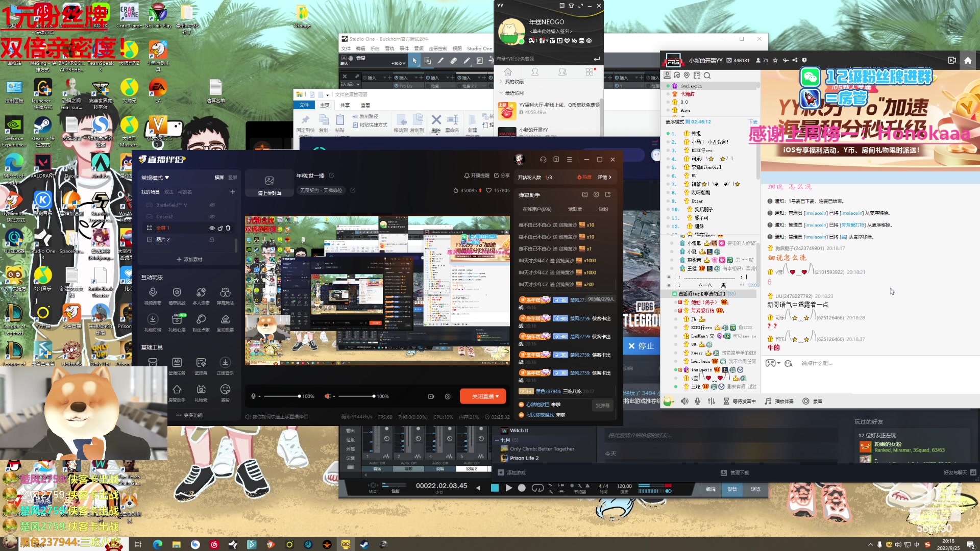The width and height of the screenshot is (980, 551).
Task: Open YY audio mixer settings icon
Action: (711, 402)
